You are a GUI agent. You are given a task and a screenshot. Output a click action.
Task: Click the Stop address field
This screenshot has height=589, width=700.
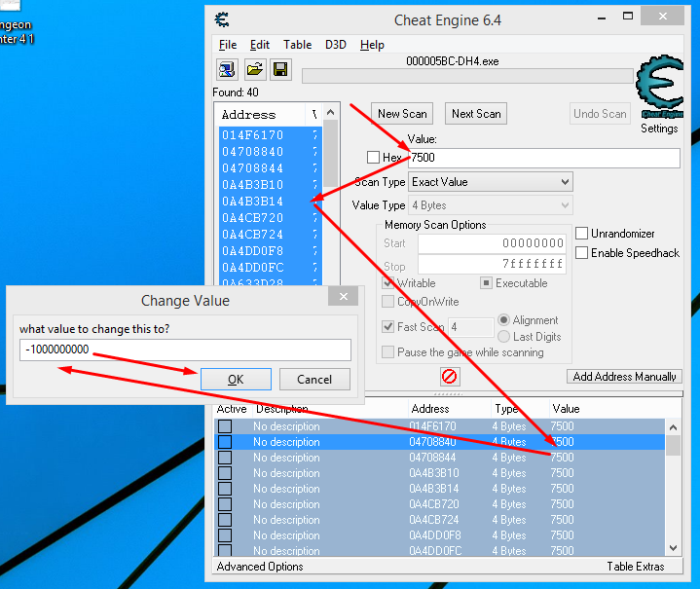[492, 264]
